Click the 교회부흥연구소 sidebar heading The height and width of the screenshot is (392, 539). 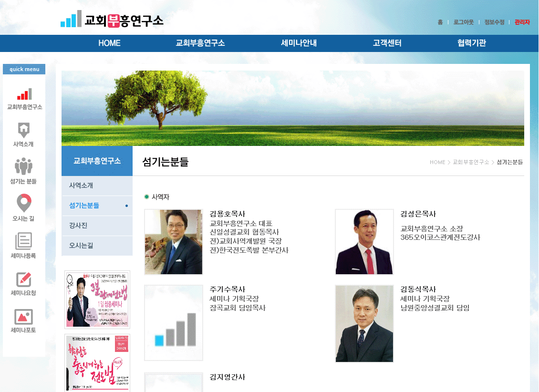point(97,161)
